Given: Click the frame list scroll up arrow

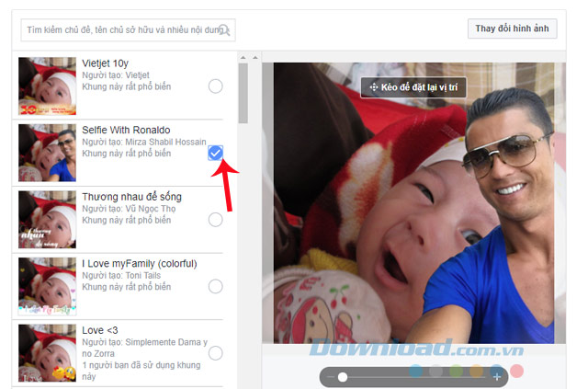Looking at the screenshot, I should (x=243, y=57).
